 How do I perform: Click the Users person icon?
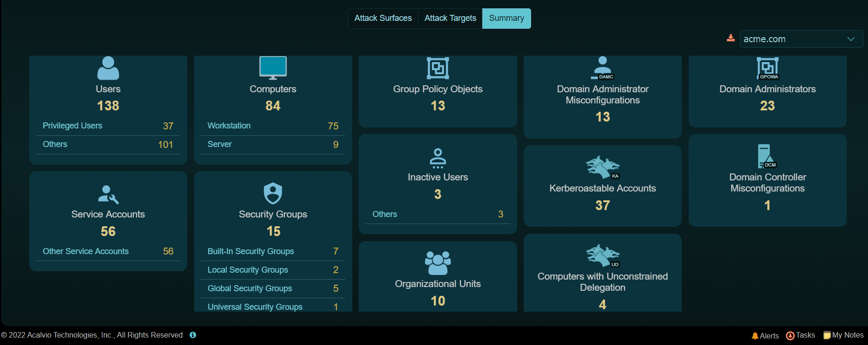coord(108,68)
